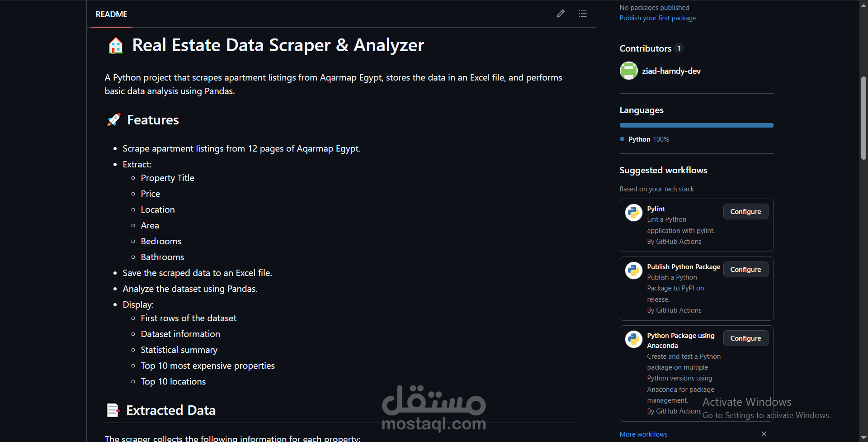The image size is (868, 442).
Task: Open the More workflows link
Action: (643, 434)
